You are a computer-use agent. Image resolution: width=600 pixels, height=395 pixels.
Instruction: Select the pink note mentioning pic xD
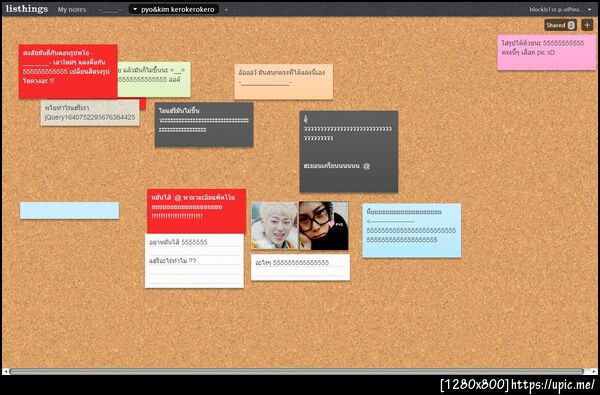[x=546, y=52]
